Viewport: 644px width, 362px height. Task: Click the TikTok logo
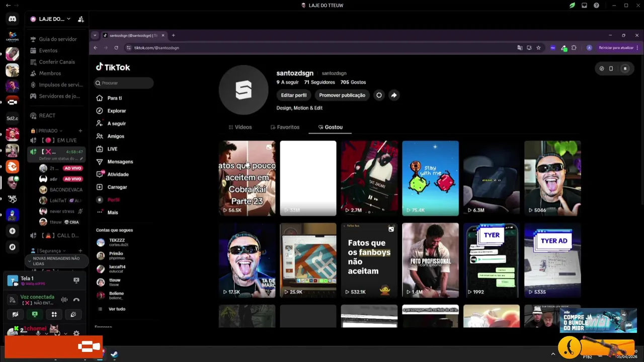click(x=113, y=67)
